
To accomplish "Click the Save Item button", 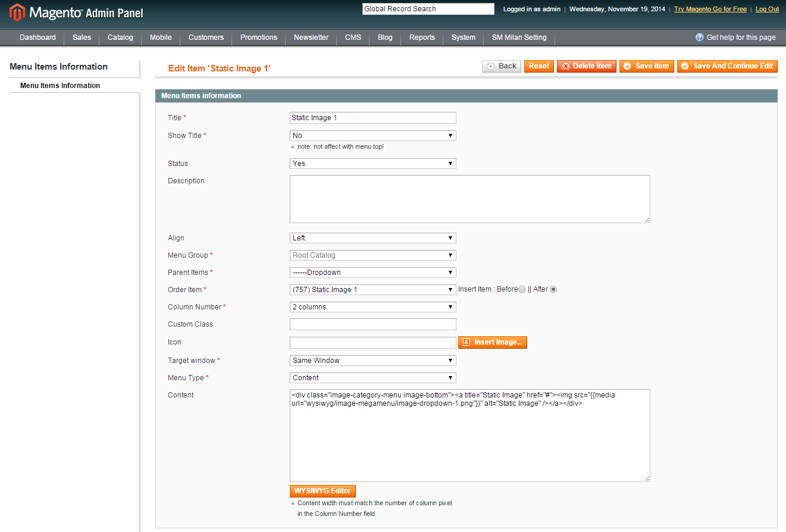I will [647, 66].
